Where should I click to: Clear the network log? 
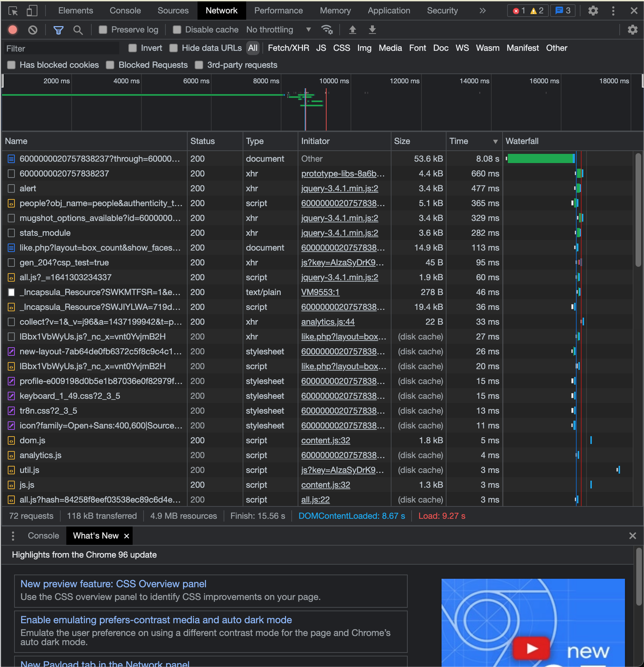point(33,30)
